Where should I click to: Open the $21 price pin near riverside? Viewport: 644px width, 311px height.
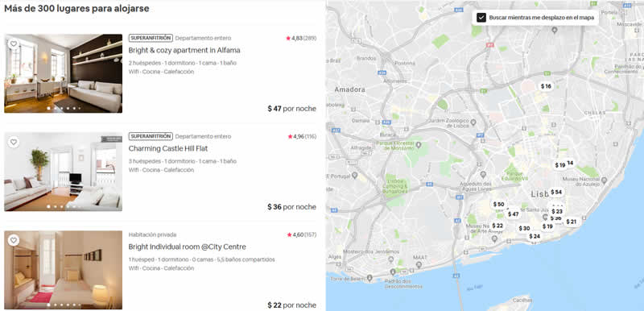coord(572,222)
